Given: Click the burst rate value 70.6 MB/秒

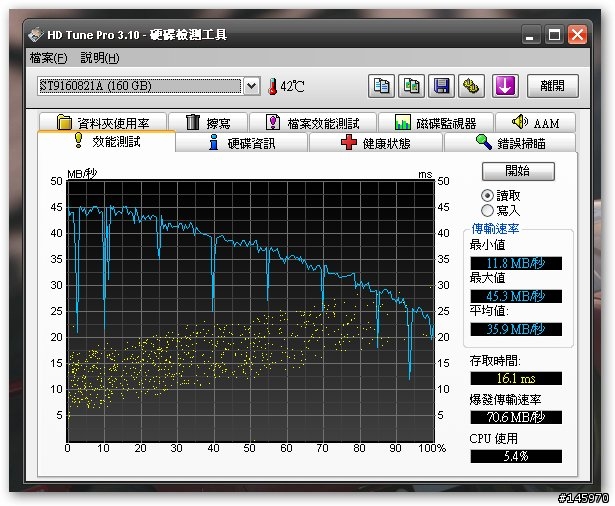Looking at the screenshot, I should (516, 417).
